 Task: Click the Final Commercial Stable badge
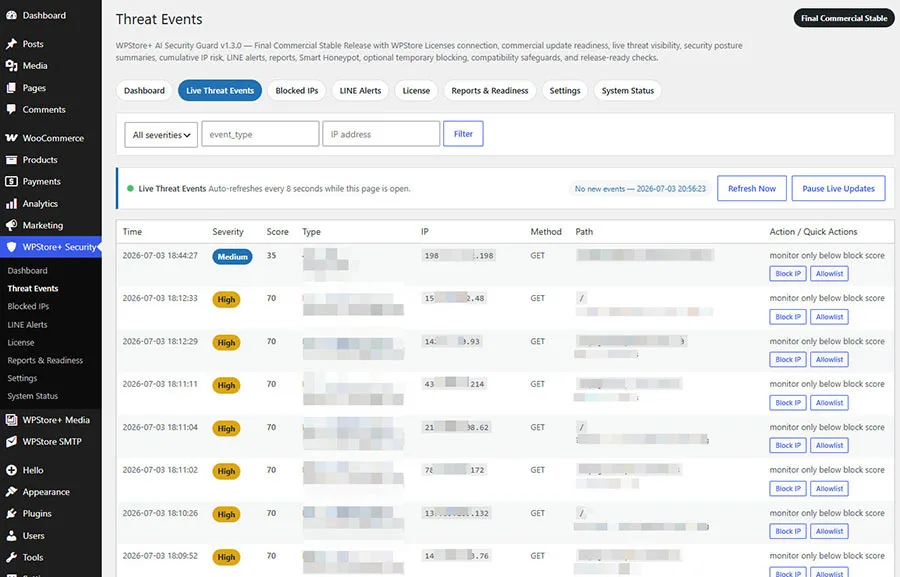(x=844, y=18)
